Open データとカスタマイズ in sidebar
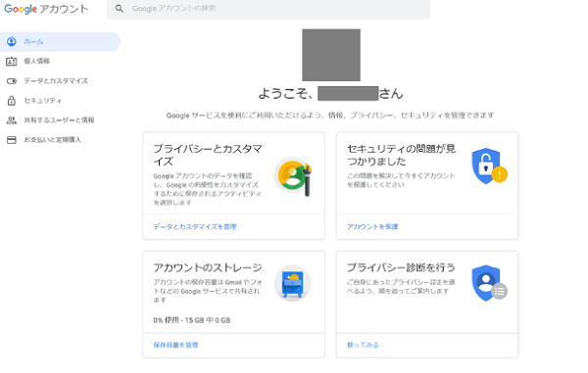Viewport: 588px width, 373px height. pyautogui.click(x=56, y=81)
